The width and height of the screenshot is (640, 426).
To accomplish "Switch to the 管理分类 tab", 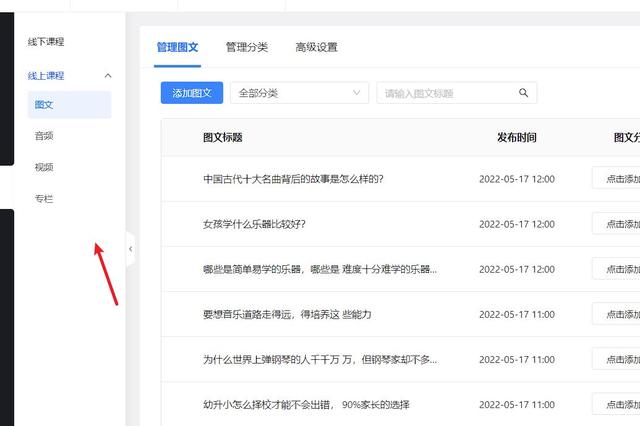I will (246, 47).
